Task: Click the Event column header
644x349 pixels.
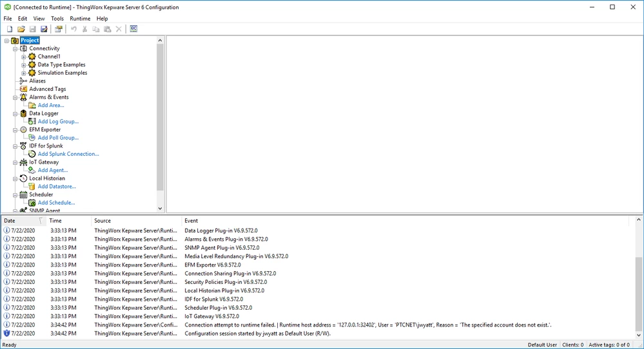Action: coord(405,221)
